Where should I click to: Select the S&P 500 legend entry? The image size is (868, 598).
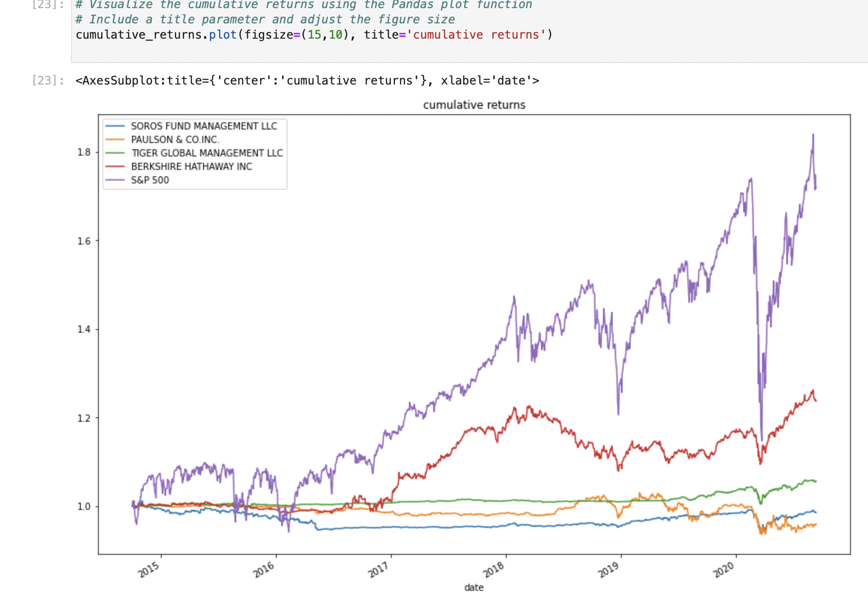(150, 180)
